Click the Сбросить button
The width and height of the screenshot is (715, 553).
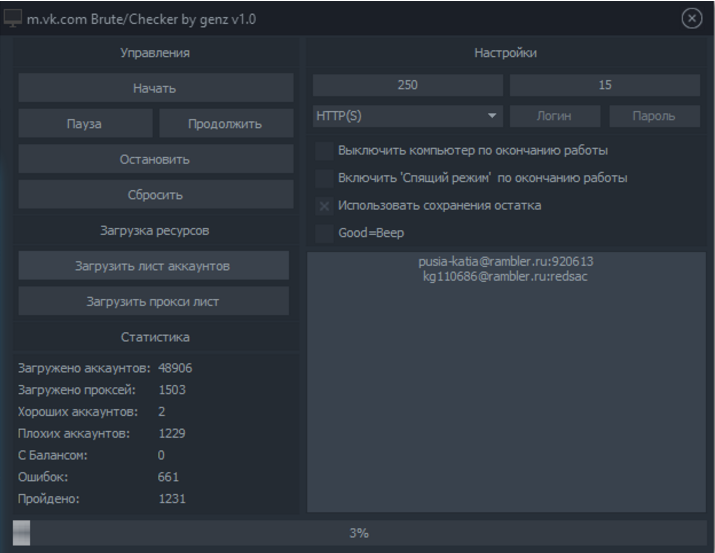155,194
